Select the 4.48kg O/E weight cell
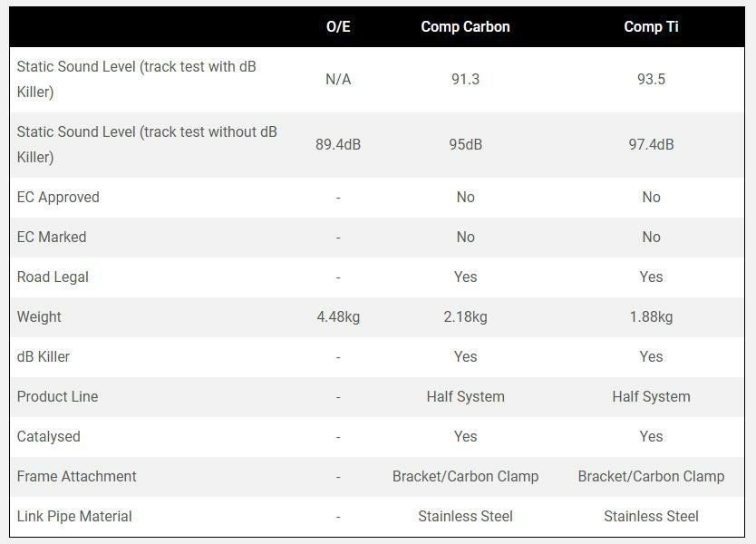Image resolution: width=756 pixels, height=544 pixels. coord(338,317)
